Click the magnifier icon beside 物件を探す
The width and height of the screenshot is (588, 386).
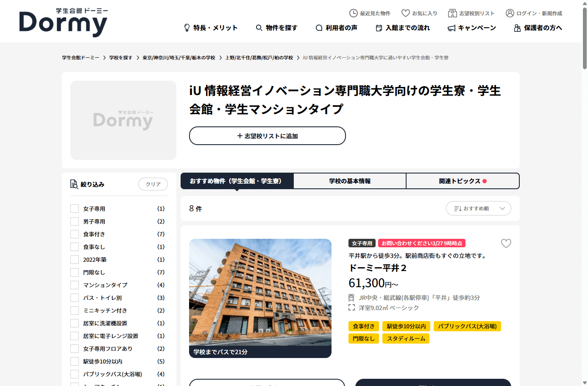click(x=259, y=28)
